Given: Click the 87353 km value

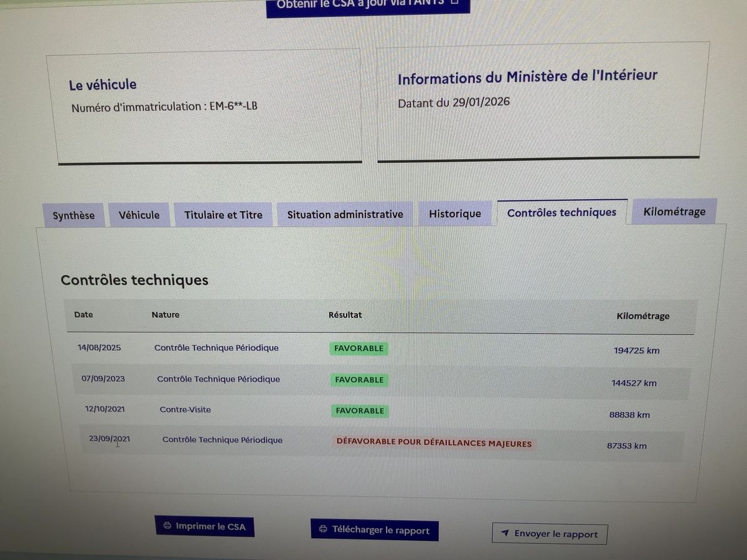Looking at the screenshot, I should [x=627, y=446].
